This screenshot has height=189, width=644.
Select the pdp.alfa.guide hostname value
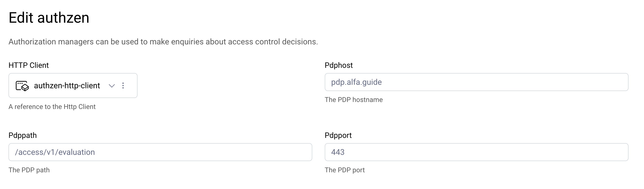(356, 82)
